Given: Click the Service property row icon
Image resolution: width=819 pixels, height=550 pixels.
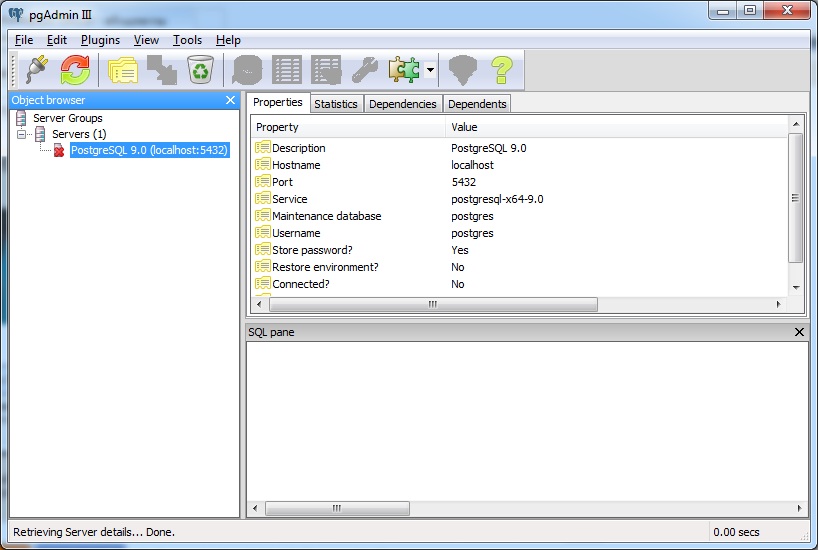Looking at the screenshot, I should 263,198.
